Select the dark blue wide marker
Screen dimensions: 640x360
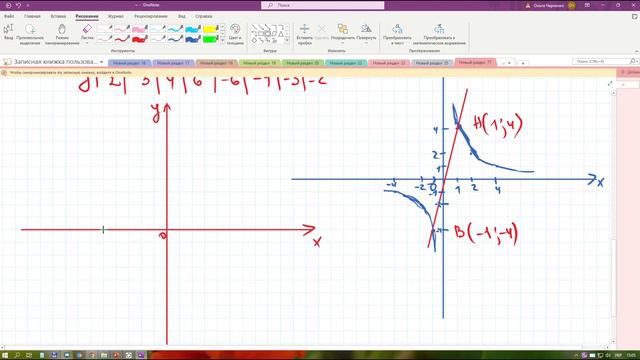(193, 39)
